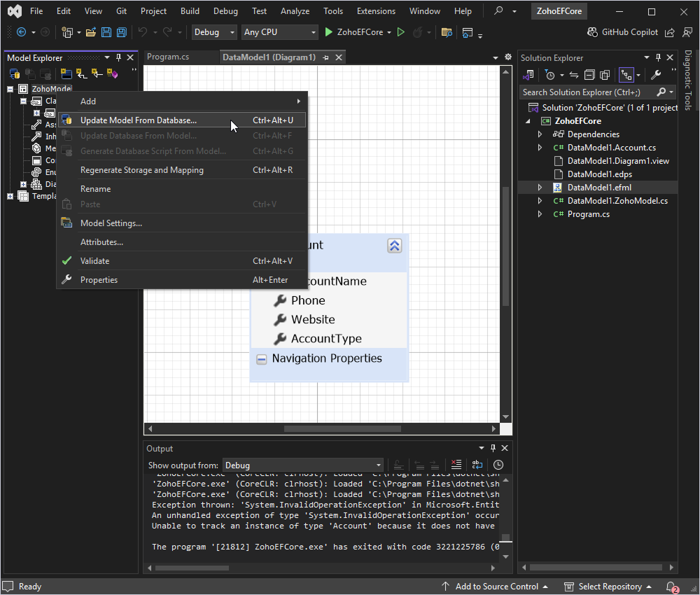
Task: Toggle timestamps with the clock icon in Output
Action: [x=498, y=465]
